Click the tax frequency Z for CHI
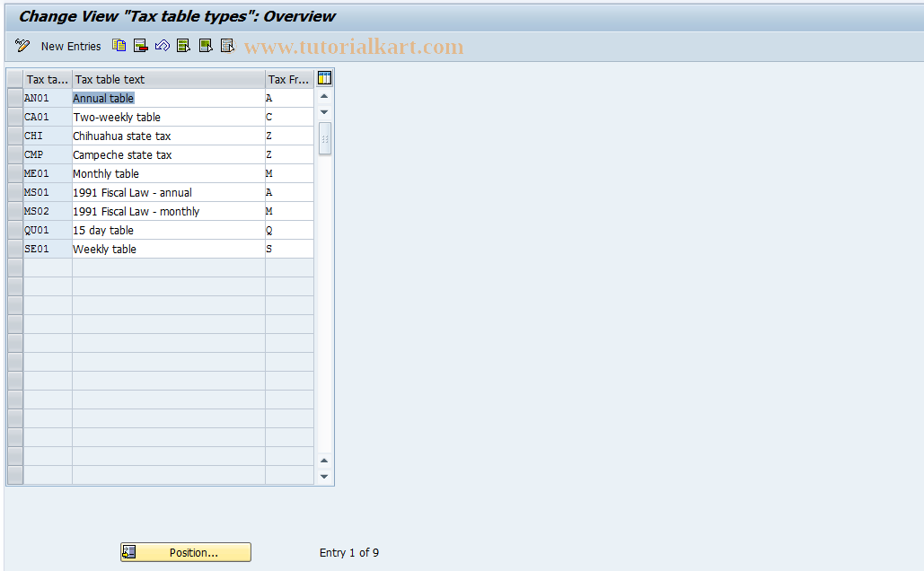 pos(289,136)
